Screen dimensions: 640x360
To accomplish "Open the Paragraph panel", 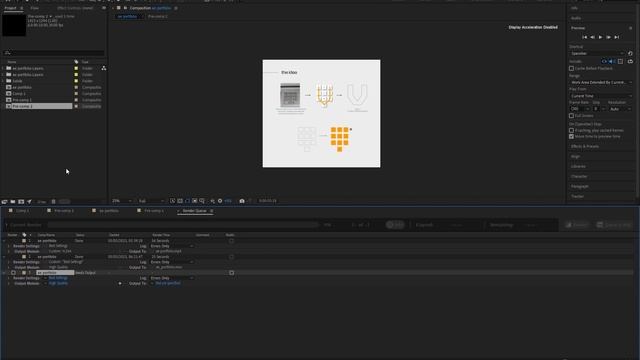I will coord(580,187).
